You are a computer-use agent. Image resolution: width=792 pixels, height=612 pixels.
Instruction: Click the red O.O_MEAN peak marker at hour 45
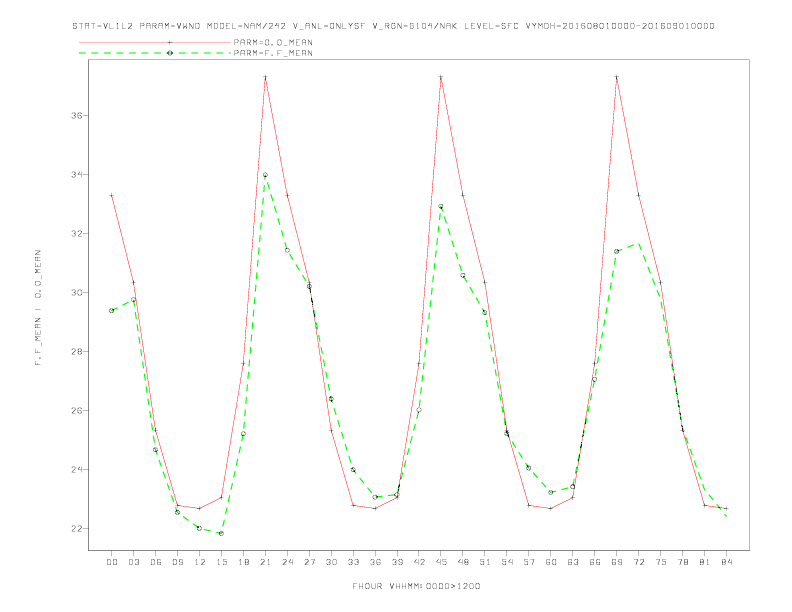pyautogui.click(x=441, y=77)
